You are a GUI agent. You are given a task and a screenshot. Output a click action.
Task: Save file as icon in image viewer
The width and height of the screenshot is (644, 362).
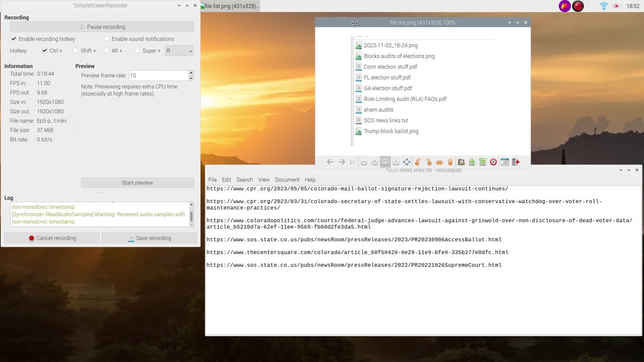pyautogui.click(x=482, y=162)
